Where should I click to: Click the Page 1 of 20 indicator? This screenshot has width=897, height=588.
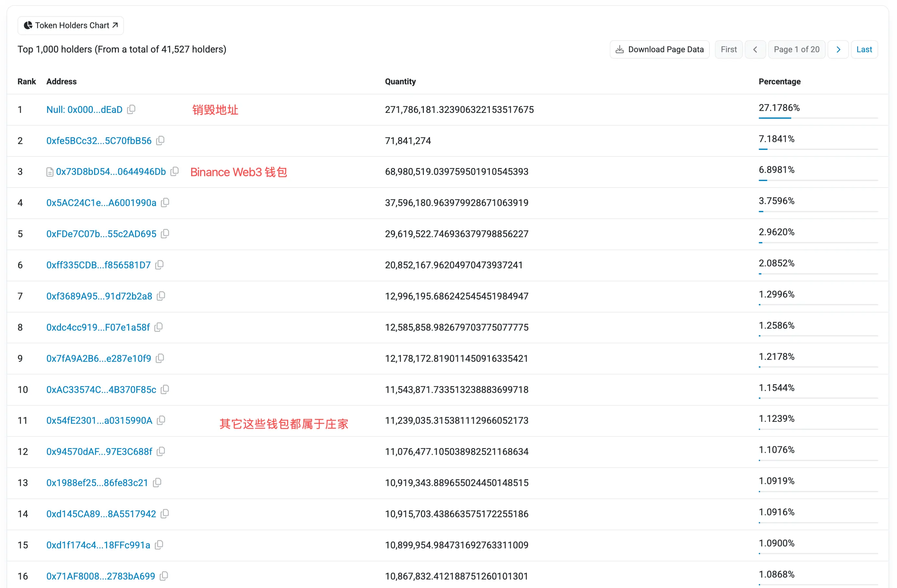click(796, 49)
